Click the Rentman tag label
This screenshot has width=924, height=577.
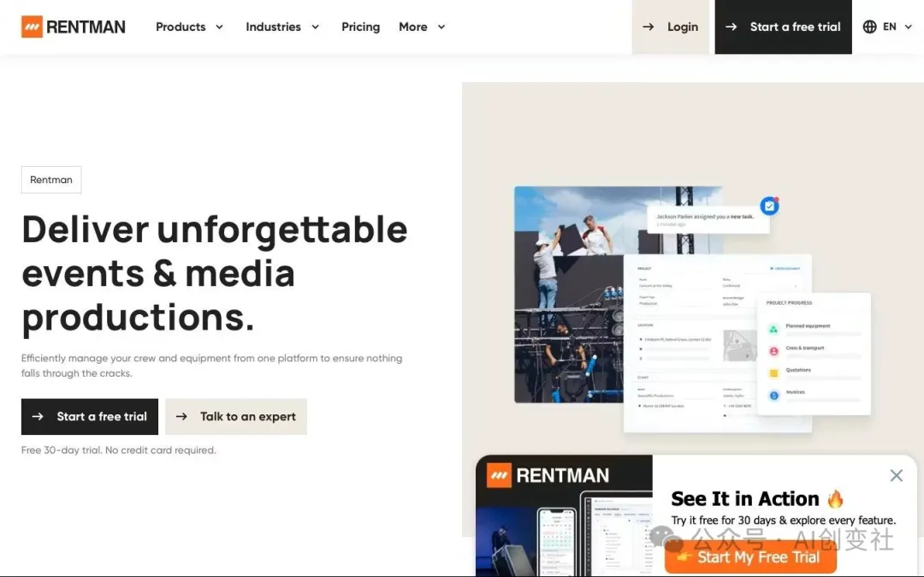point(51,180)
